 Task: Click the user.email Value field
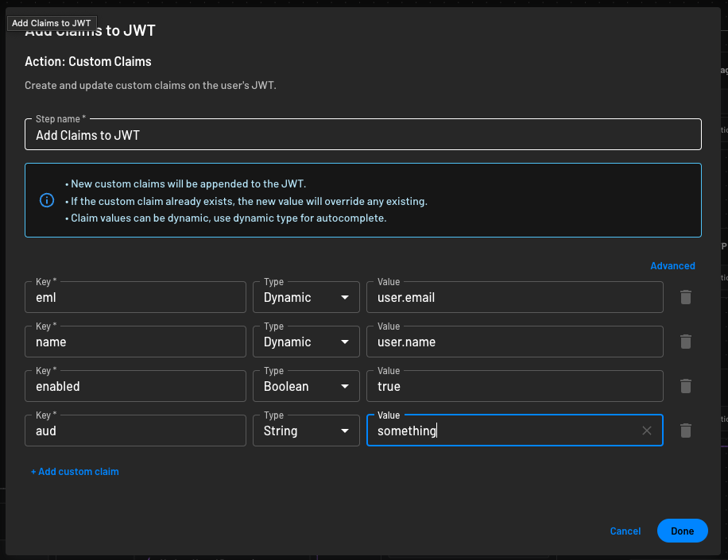click(x=514, y=297)
